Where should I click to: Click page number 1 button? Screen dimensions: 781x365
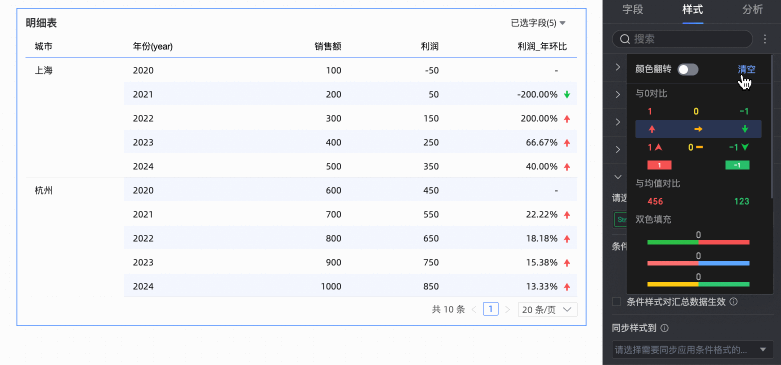point(491,310)
